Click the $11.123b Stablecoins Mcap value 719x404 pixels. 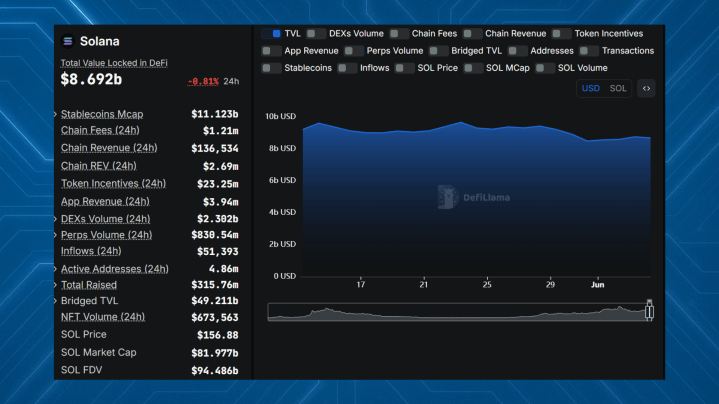pos(215,114)
